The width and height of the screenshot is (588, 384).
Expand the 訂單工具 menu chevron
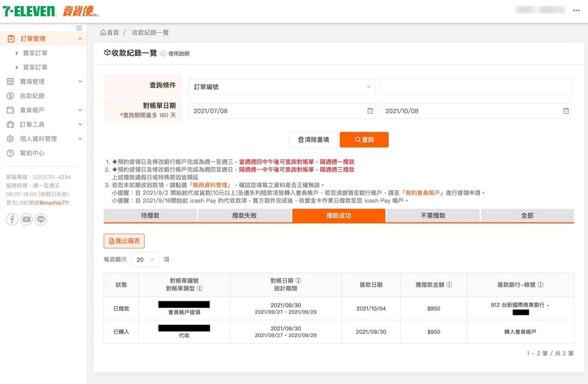coord(80,124)
